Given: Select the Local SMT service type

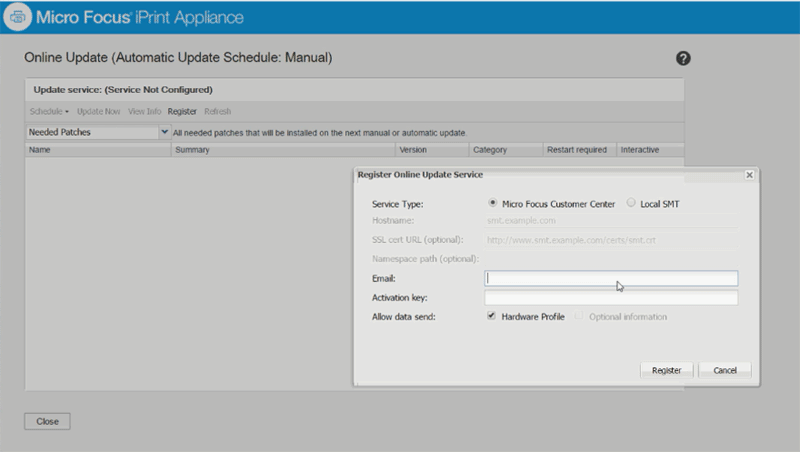Looking at the screenshot, I should (x=631, y=203).
